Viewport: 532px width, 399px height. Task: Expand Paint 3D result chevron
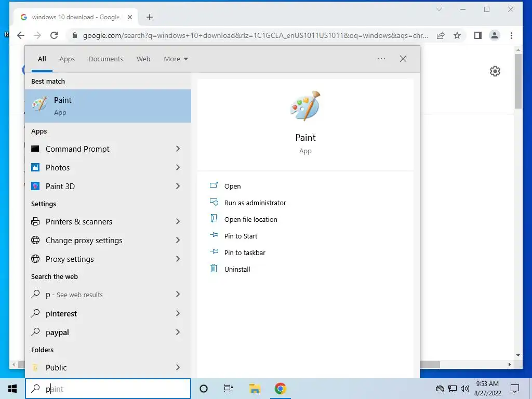pyautogui.click(x=178, y=186)
